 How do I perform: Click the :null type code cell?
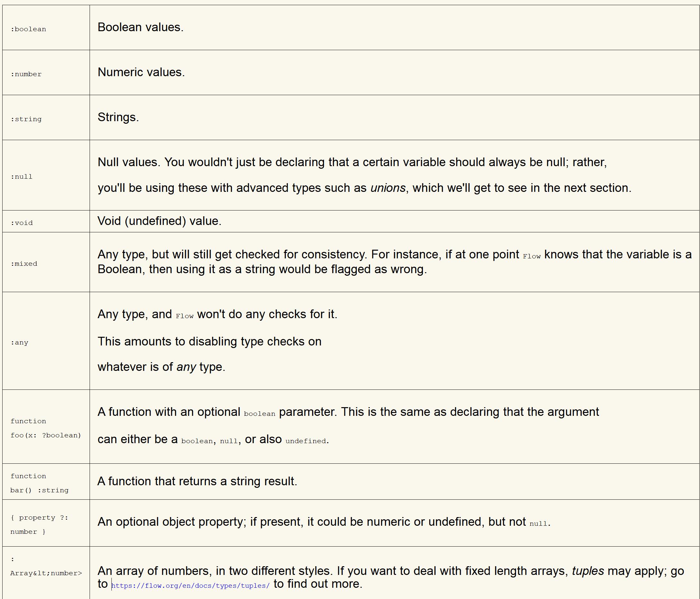(22, 176)
